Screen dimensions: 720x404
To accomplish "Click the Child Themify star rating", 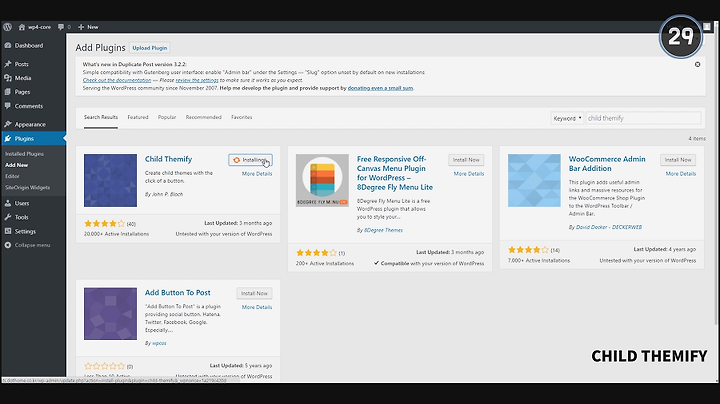I will (x=104, y=224).
